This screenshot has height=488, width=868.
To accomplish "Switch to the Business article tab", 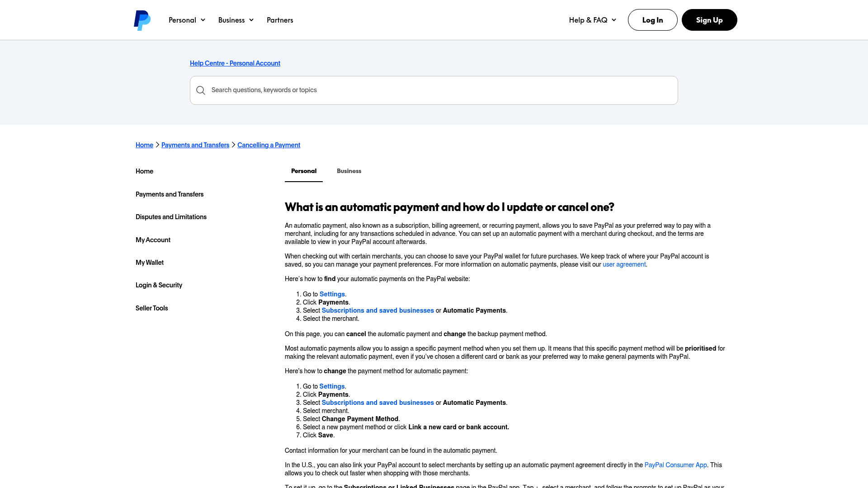I will pyautogui.click(x=349, y=171).
